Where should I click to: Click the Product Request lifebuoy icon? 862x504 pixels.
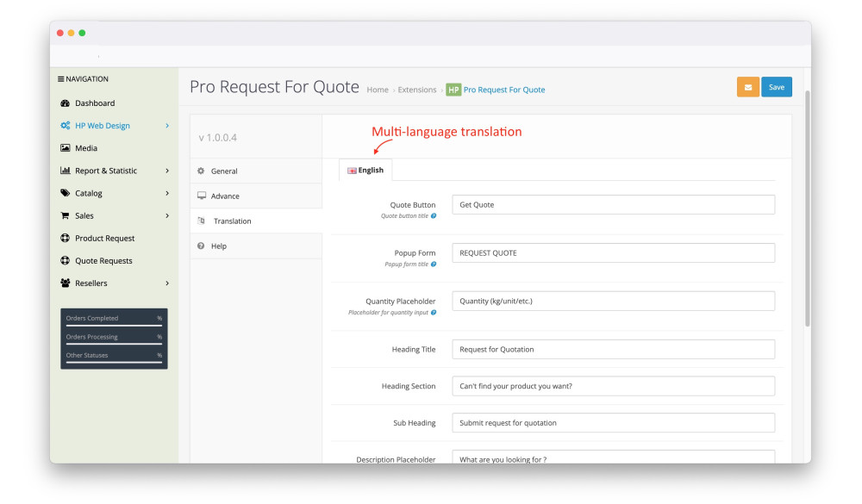pyautogui.click(x=66, y=239)
